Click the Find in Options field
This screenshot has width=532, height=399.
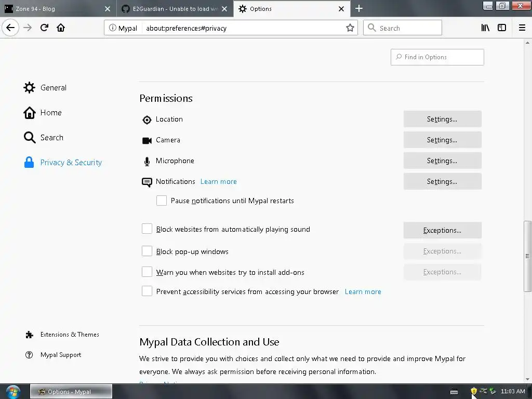[x=437, y=57]
